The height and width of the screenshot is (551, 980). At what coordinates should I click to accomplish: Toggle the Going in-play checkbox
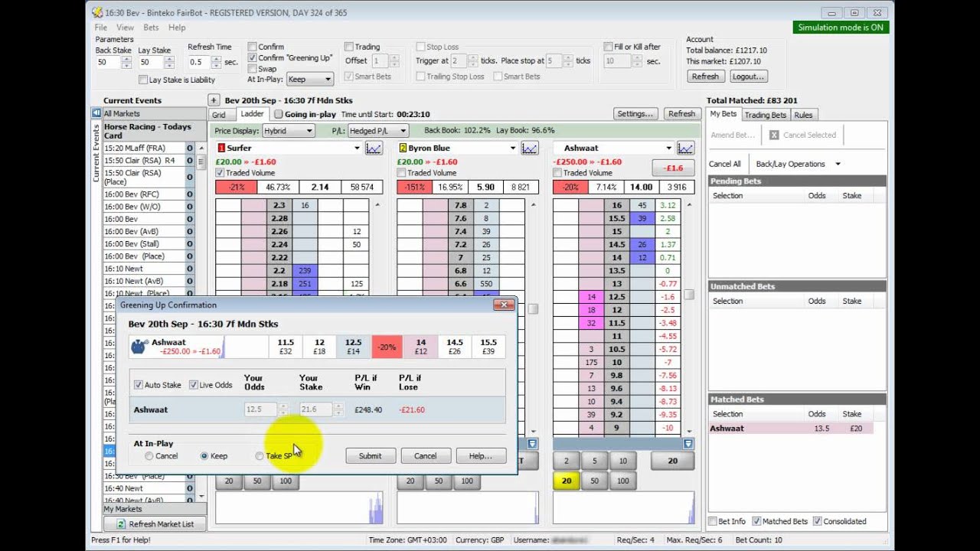pos(278,114)
